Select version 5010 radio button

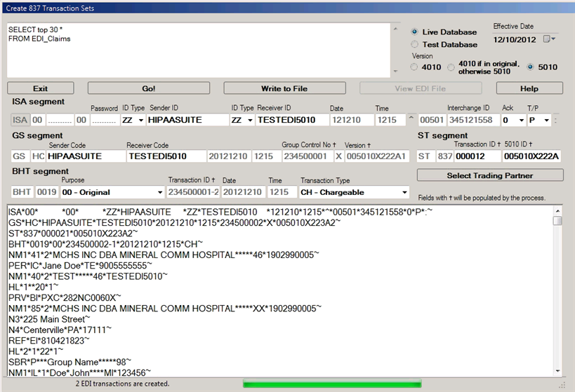click(530, 67)
